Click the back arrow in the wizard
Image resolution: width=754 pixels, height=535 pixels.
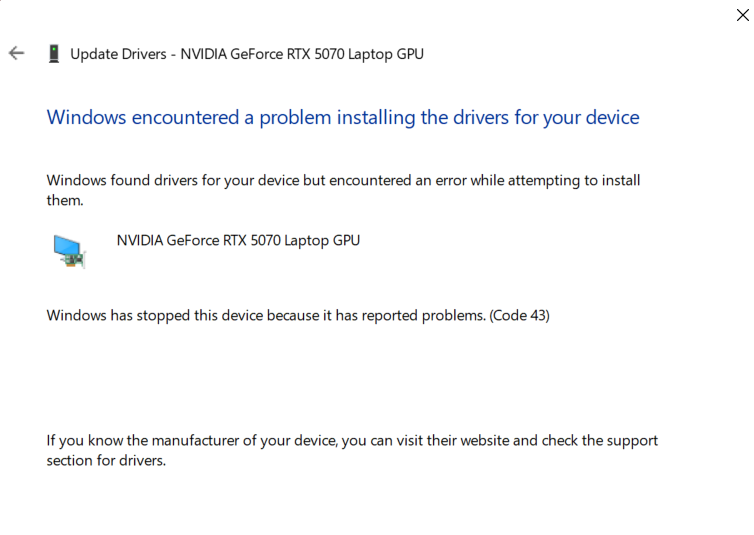(16, 54)
